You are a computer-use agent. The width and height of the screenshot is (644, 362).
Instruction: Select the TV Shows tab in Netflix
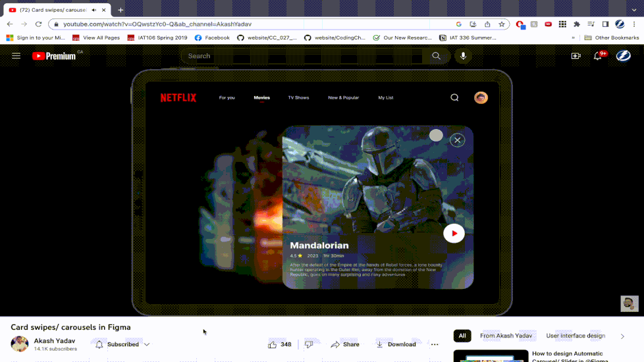[x=298, y=97]
